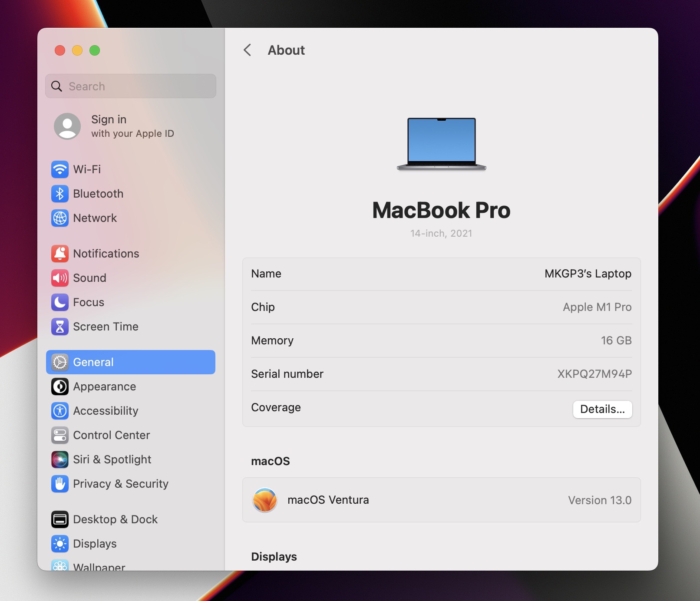This screenshot has height=601, width=700.
Task: Click the MacBook Pro laptop image
Action: point(441,144)
